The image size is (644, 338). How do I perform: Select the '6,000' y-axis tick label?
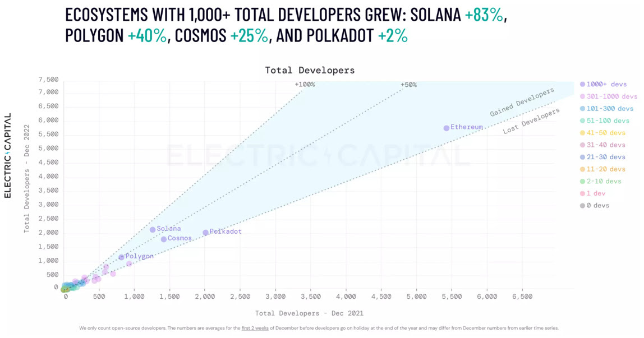click(48, 121)
